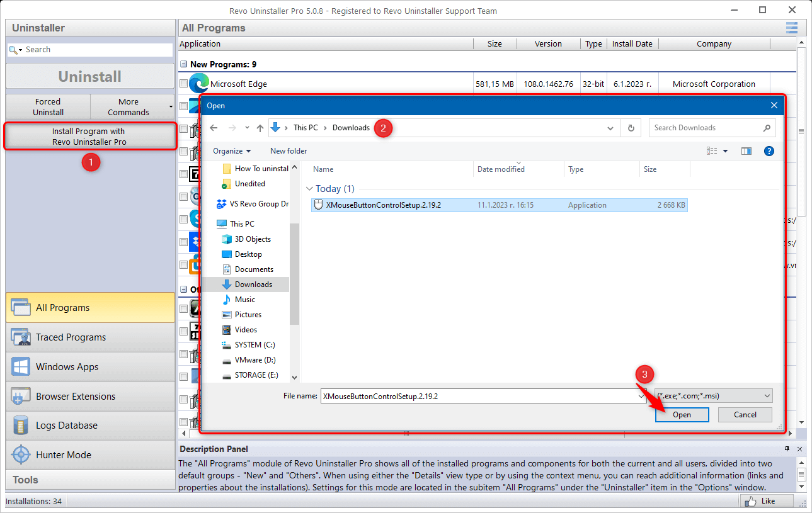Open Documents in navigation tree

coord(248,269)
